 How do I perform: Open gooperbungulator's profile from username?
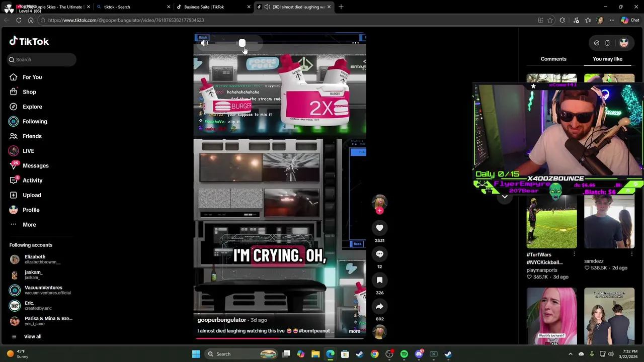[x=221, y=320]
